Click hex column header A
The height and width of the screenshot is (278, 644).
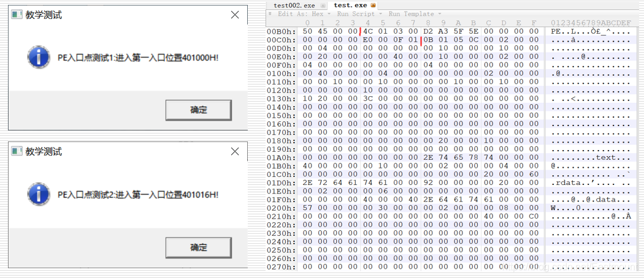458,23
